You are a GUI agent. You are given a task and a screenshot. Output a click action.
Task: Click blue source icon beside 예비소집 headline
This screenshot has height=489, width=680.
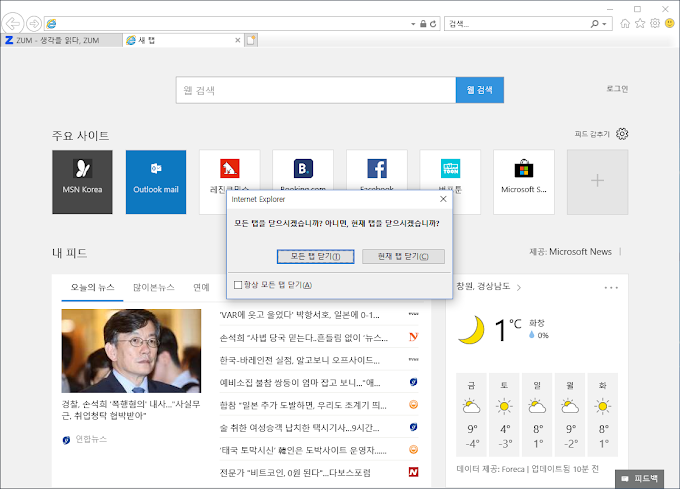[414, 382]
